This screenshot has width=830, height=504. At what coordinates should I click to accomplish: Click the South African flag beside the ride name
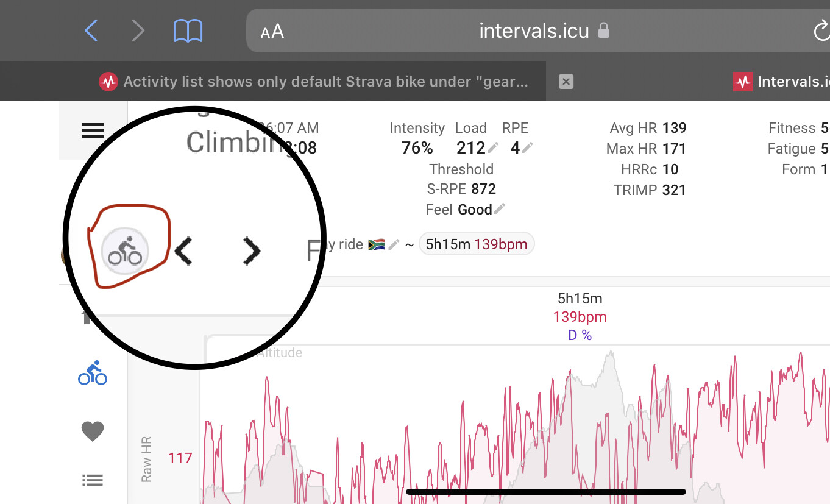coord(375,244)
